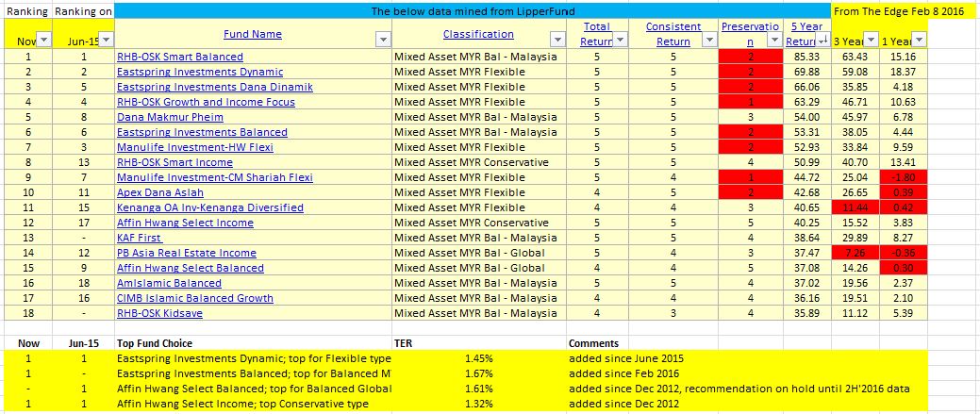Open the Affin Hwang Select Income link in row 12

(185, 223)
